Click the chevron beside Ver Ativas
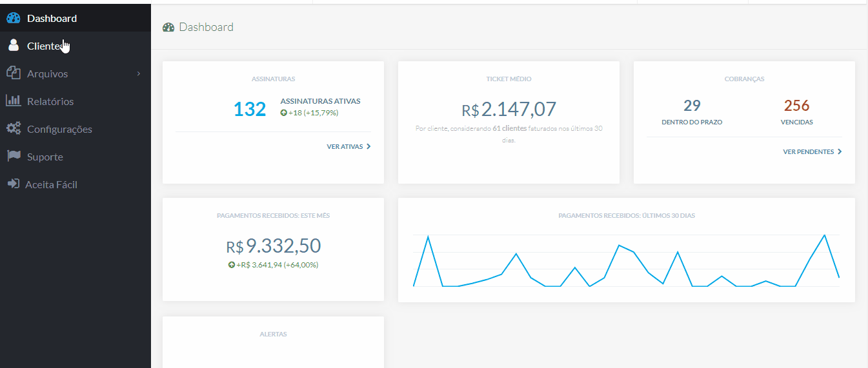The image size is (868, 368). (368, 147)
